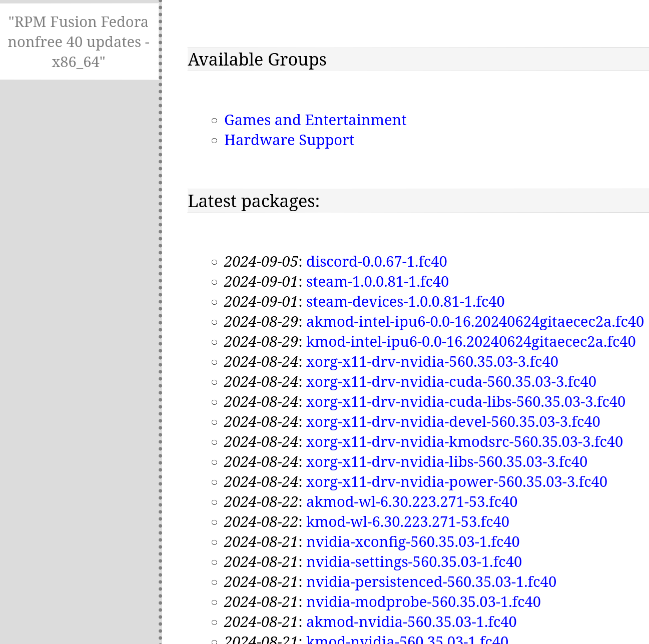Viewport: 649px width, 644px height.
Task: Open the kmod-wl-6.30.223.271-53.fc40 link
Action: tap(408, 522)
